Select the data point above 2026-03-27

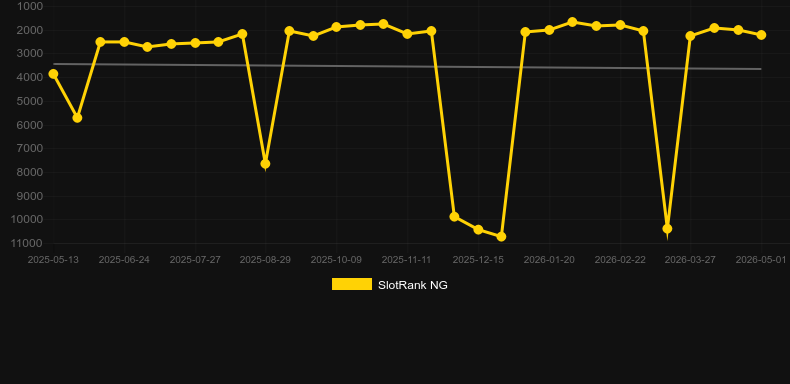pos(690,36)
